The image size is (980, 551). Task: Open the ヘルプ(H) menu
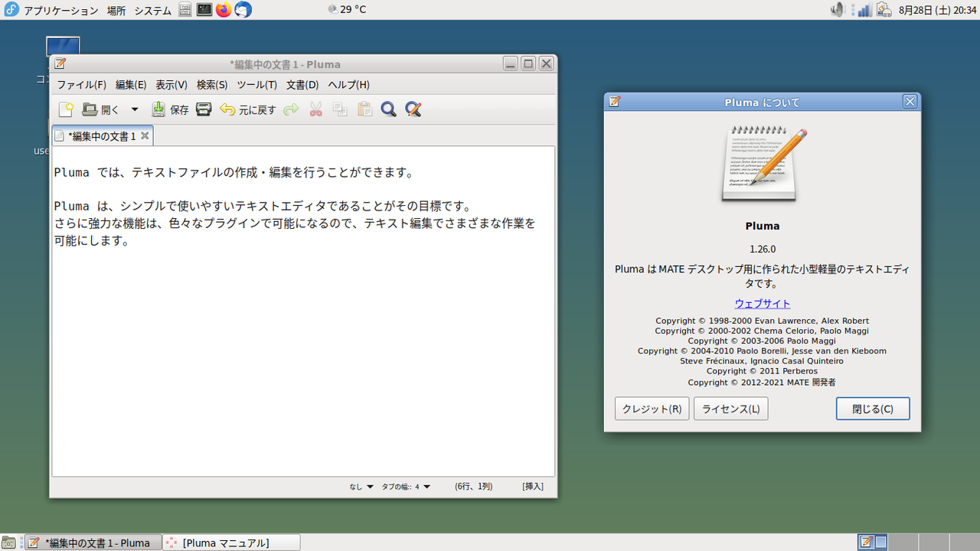pyautogui.click(x=348, y=85)
